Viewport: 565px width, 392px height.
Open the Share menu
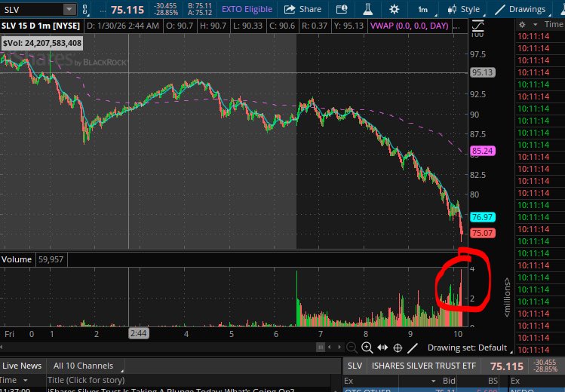click(302, 9)
